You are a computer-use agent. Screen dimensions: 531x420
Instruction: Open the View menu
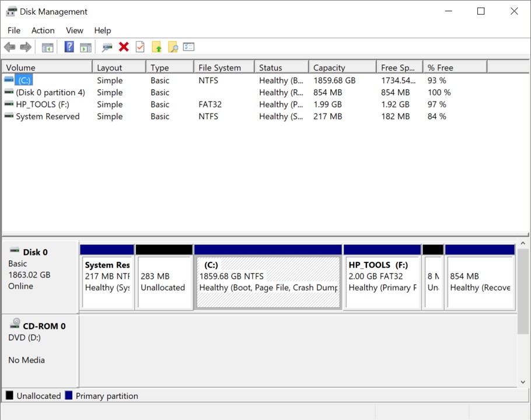(x=75, y=30)
